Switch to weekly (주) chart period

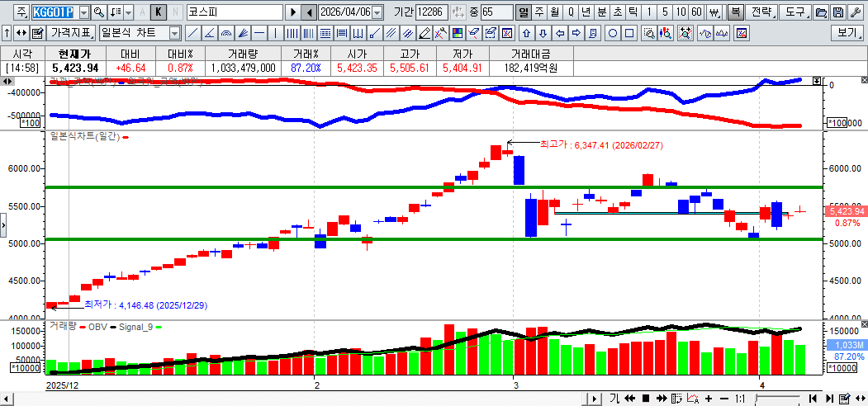click(538, 12)
